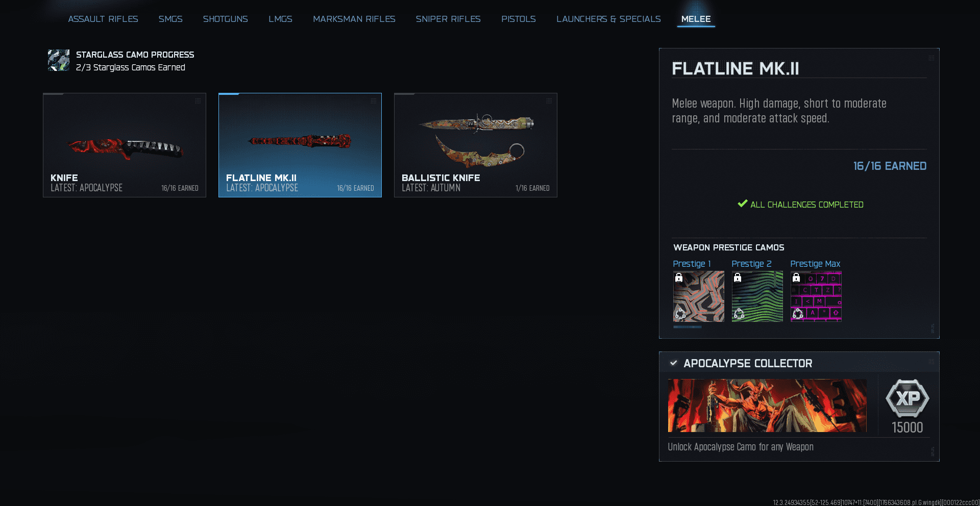Screen dimensions: 980x506
Task: Click the lock icon on Prestige 2 camo
Action: pos(738,278)
